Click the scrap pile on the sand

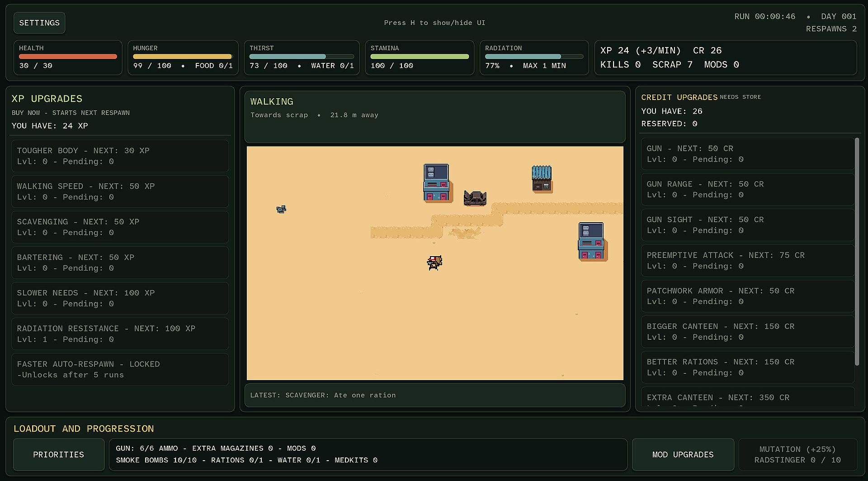click(281, 209)
